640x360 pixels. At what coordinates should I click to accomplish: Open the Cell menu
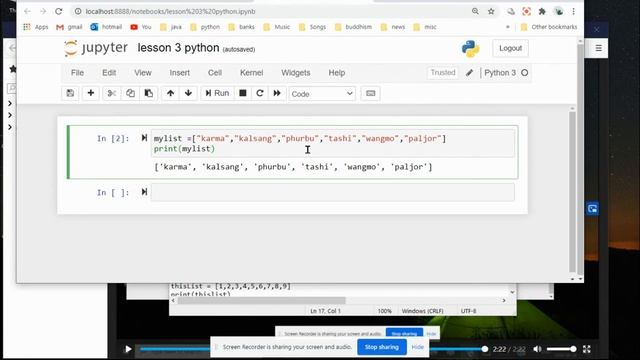pos(215,73)
